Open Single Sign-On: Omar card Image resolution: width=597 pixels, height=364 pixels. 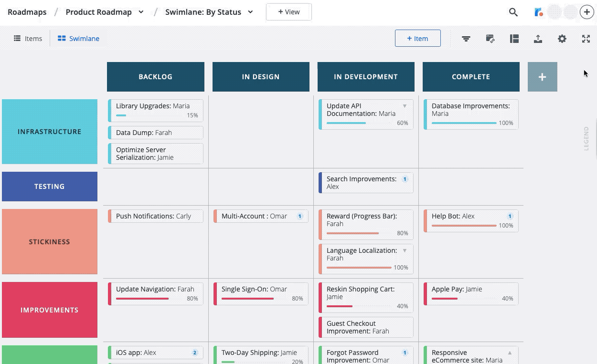pyautogui.click(x=261, y=294)
